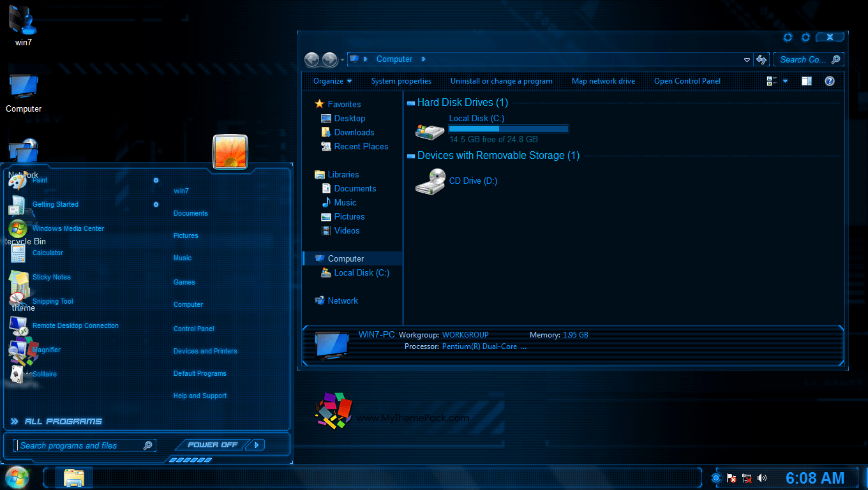Click Uninstall or change a program
Image resolution: width=868 pixels, height=490 pixels.
pyautogui.click(x=501, y=81)
